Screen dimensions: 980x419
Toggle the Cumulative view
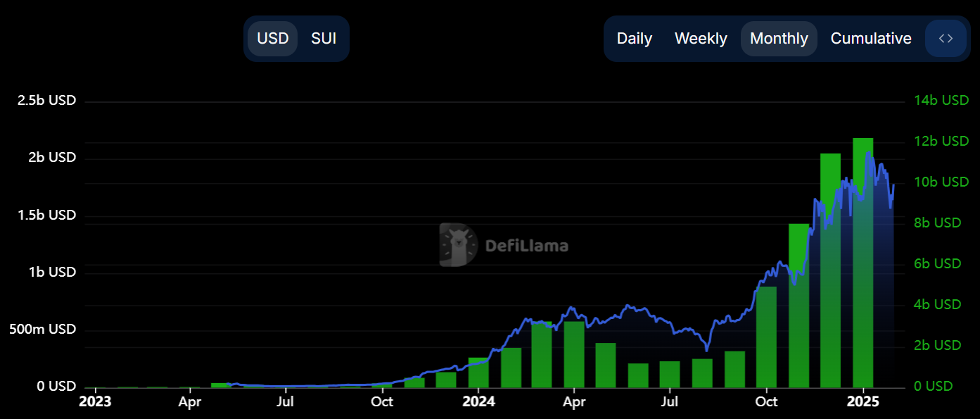point(871,38)
